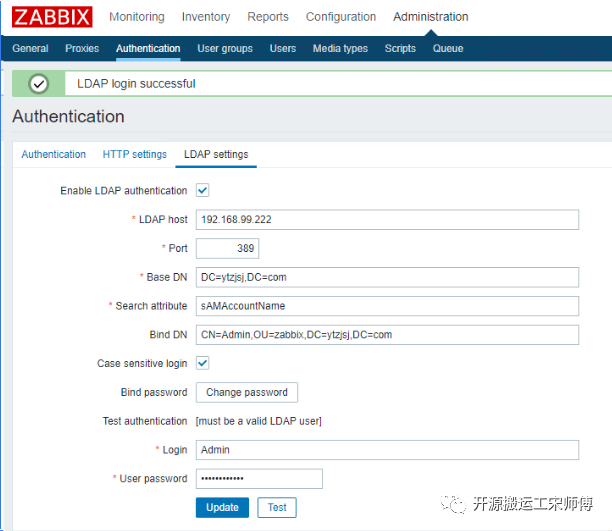Click the 'Case sensitive login' label
The image size is (612, 531).
pyautogui.click(x=142, y=364)
